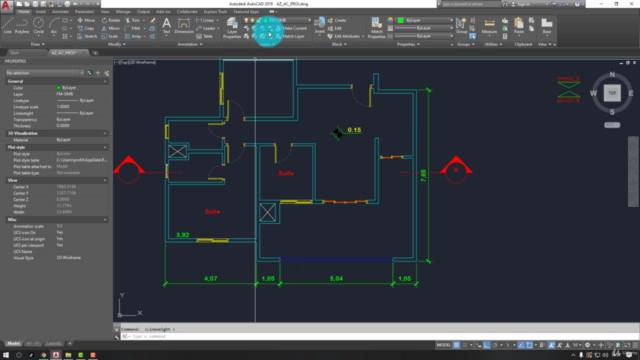Activate the Mirror command
This screenshot has height=360, width=640.
pyautogui.click(x=111, y=28)
